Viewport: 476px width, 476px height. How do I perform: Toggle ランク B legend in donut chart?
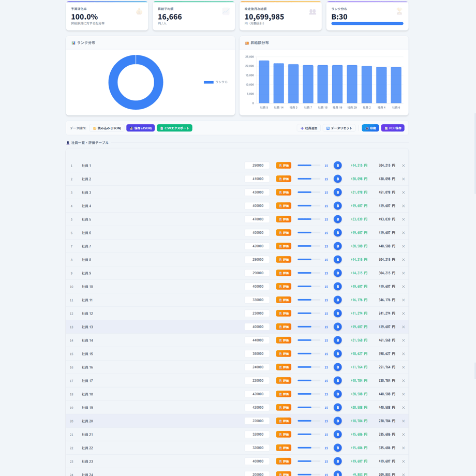coord(216,82)
